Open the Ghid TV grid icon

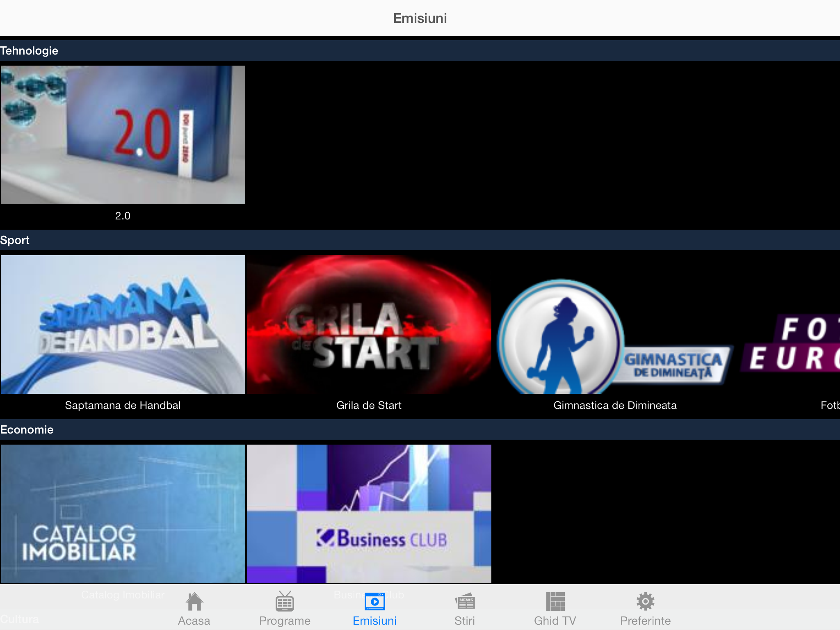555,601
